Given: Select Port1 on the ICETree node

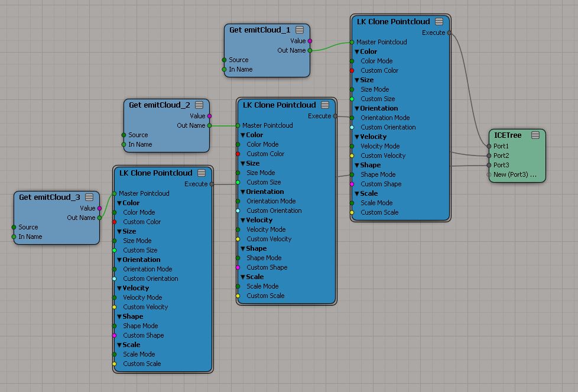Looking at the screenshot, I should (x=489, y=146).
